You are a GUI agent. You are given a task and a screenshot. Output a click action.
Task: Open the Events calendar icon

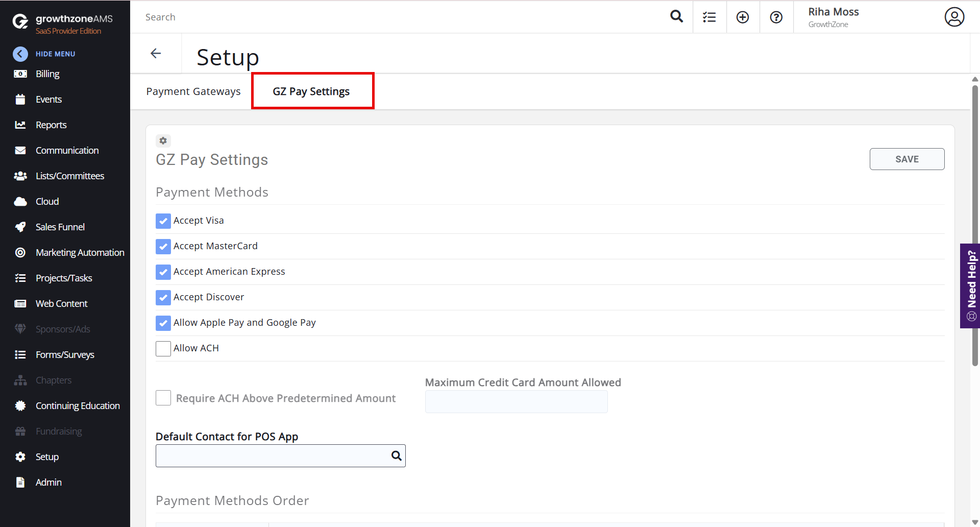click(20, 100)
